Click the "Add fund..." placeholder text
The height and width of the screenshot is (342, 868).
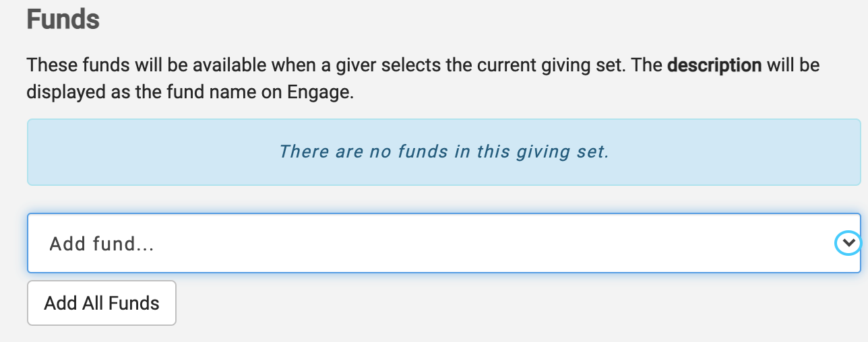click(102, 244)
